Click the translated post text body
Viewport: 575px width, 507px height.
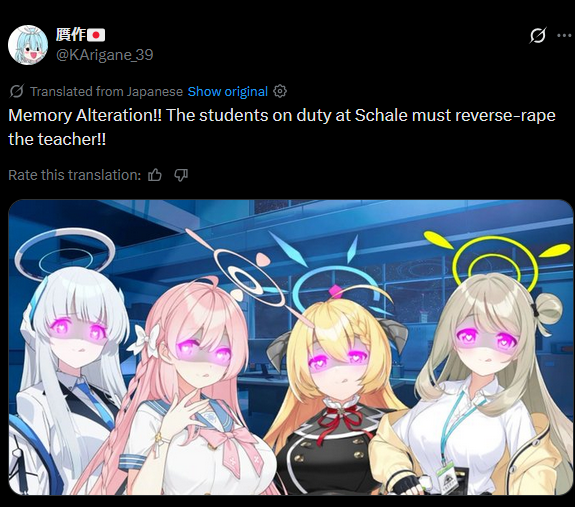pos(282,127)
